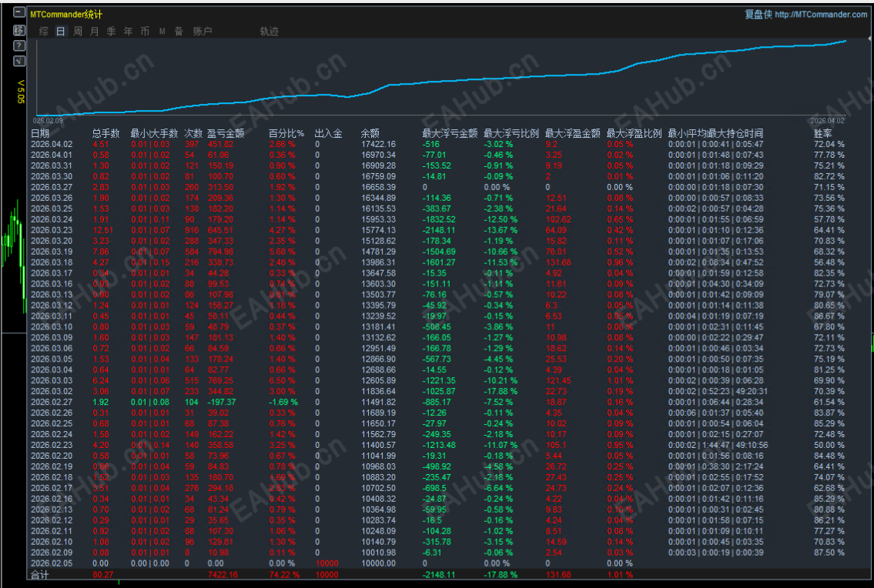This screenshot has width=874, height=588.
Task: Open the 备 notes view
Action: [178, 32]
